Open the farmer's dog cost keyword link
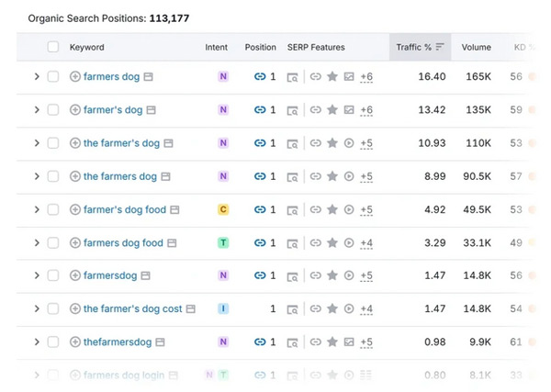 click(x=132, y=309)
